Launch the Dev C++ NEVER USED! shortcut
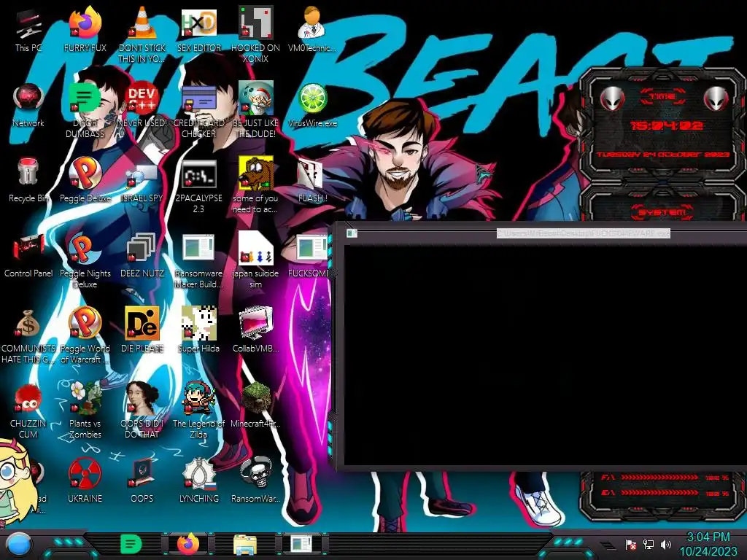Image resolution: width=747 pixels, height=560 pixels. pos(142,98)
